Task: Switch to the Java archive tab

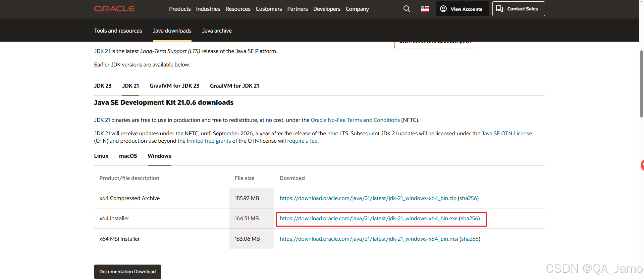Action: pyautogui.click(x=217, y=31)
